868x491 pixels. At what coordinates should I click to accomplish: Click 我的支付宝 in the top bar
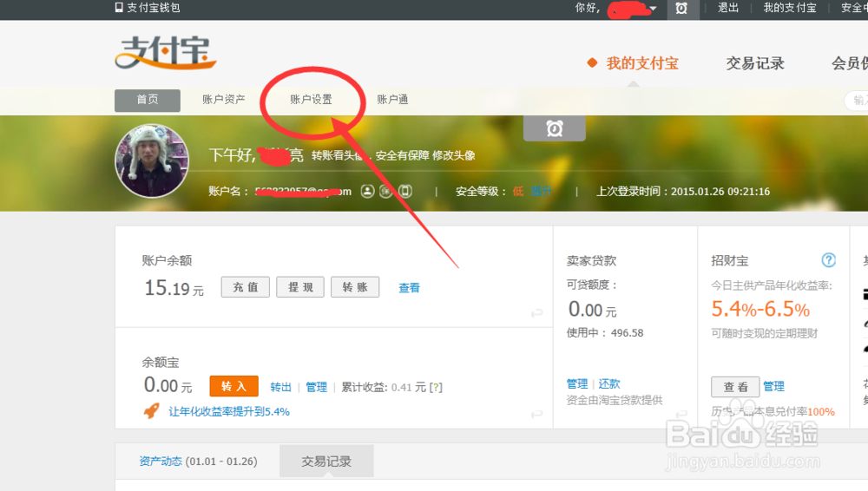(790, 8)
